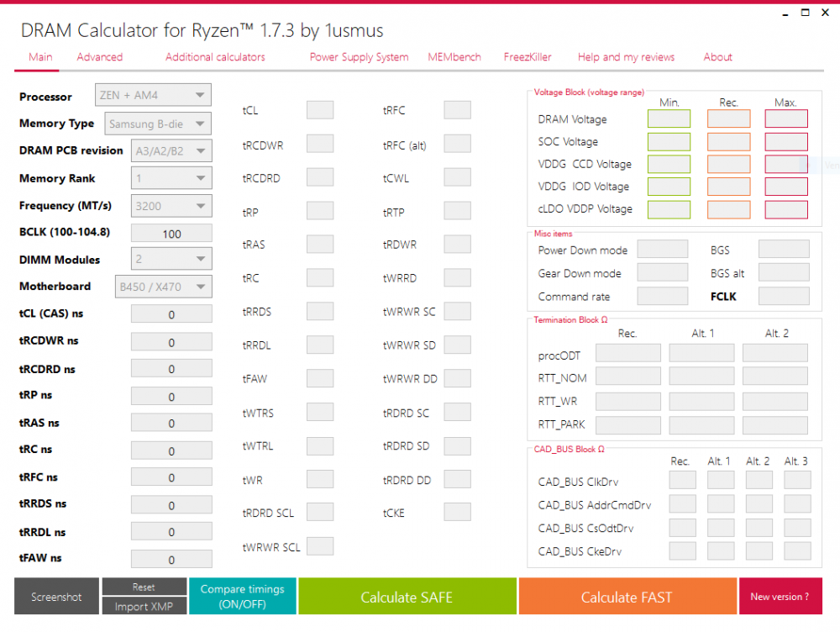Reset the calculator values
The width and height of the screenshot is (840, 632).
point(144,587)
